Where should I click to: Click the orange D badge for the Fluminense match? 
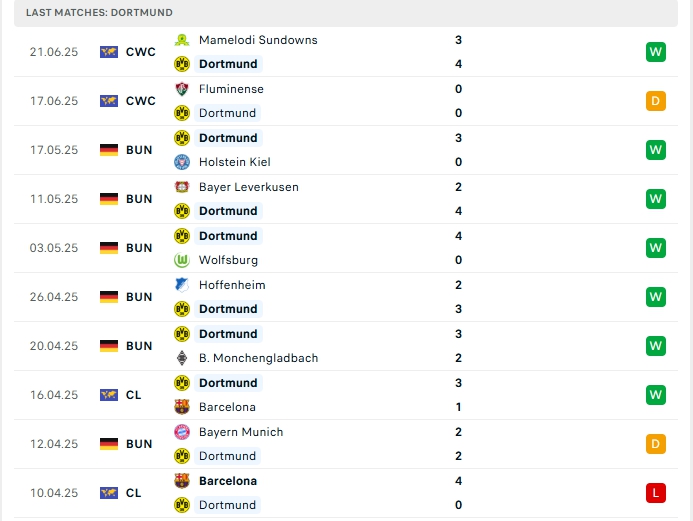point(656,101)
